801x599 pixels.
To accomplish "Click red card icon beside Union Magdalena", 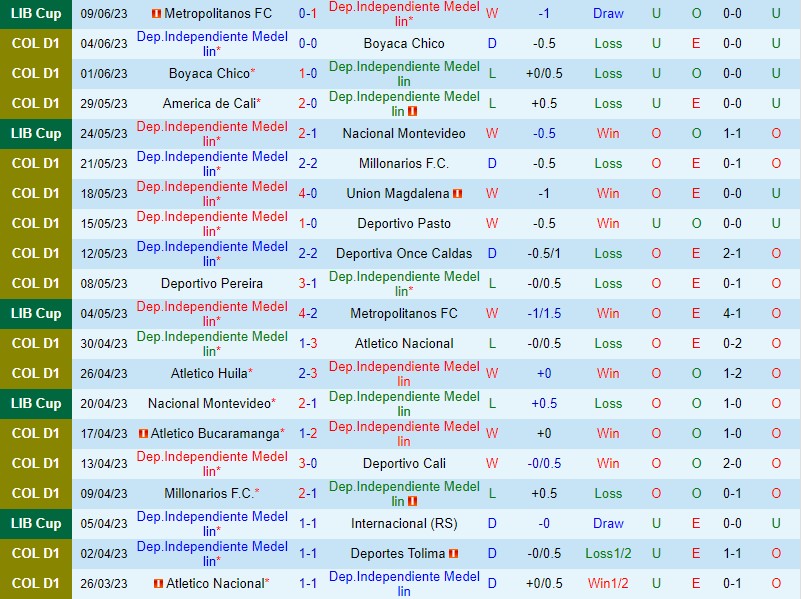I will pos(458,194).
